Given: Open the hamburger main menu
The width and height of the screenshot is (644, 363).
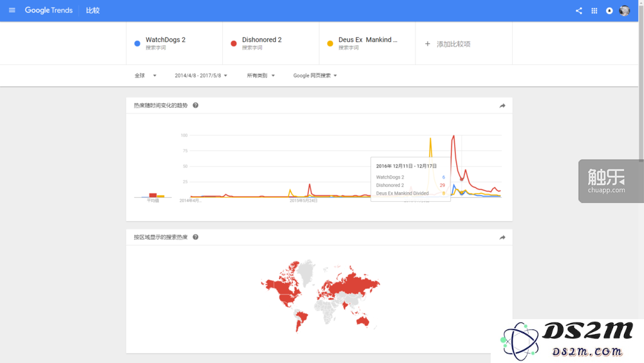Looking at the screenshot, I should coord(12,10).
